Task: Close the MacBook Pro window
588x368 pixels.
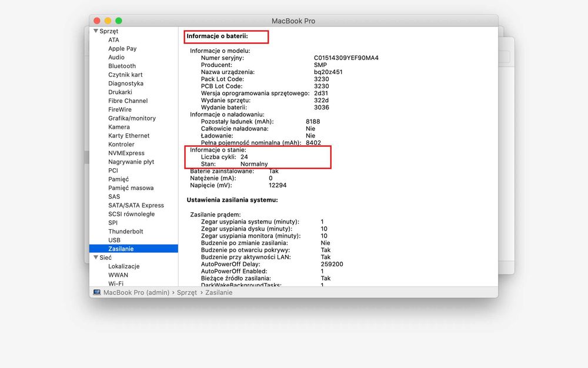Action: tap(97, 21)
